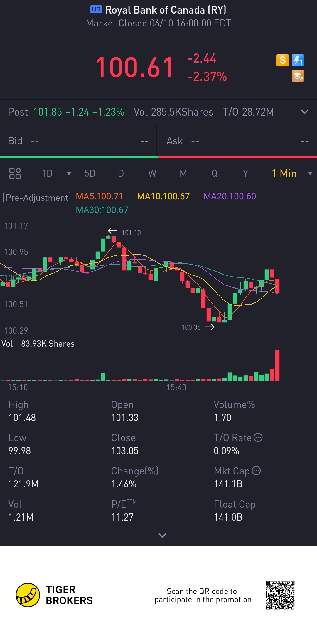Switch chart to 5D view

coord(90,173)
